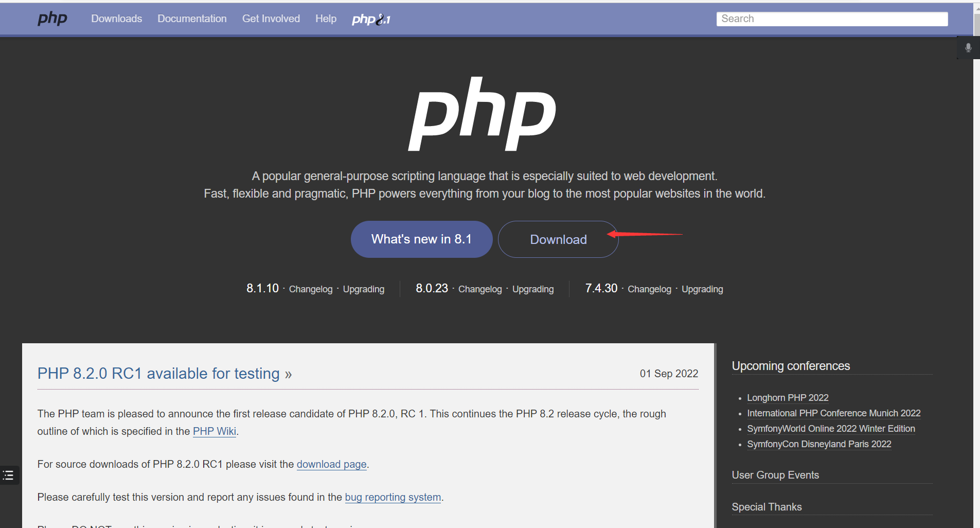980x528 pixels.
Task: Open the table of contents list icon
Action: (9, 475)
